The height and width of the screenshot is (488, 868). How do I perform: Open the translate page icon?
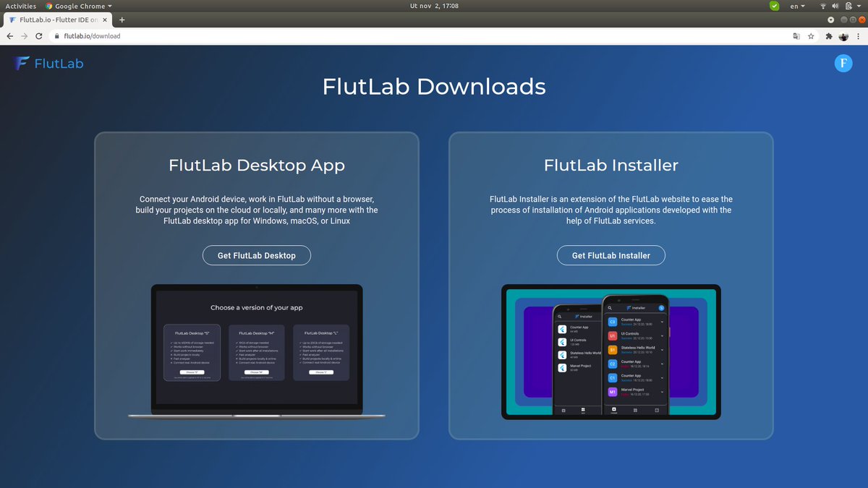click(x=796, y=35)
